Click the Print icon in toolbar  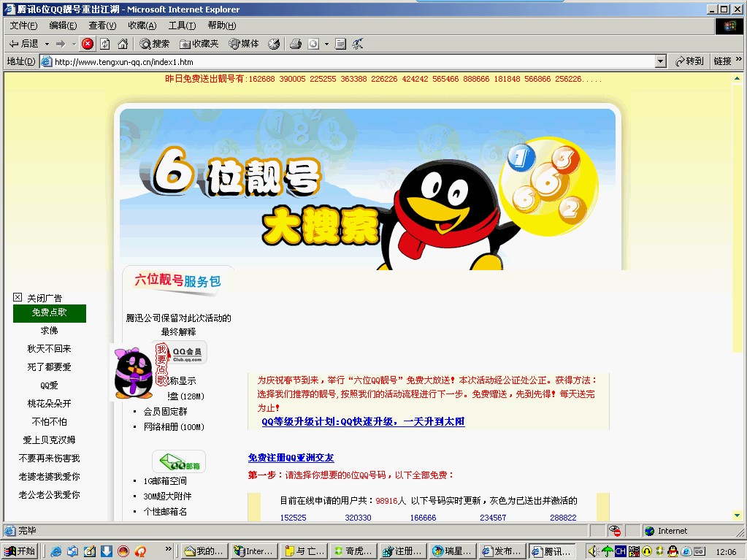296,44
